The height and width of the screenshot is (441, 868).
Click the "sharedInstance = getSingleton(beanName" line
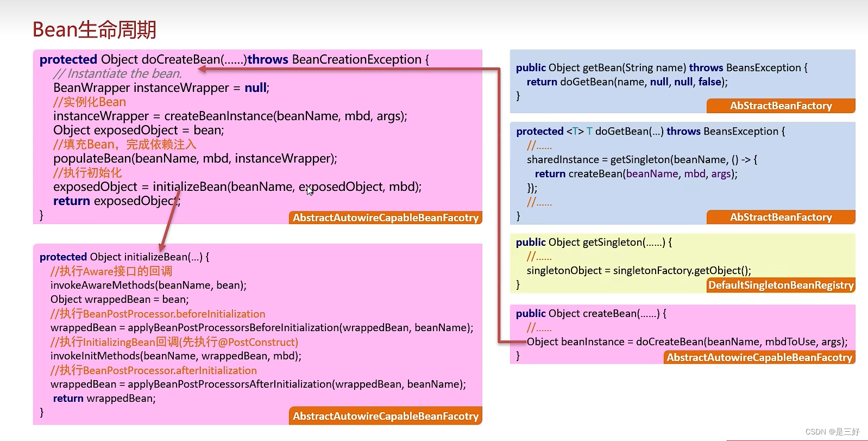coord(642,159)
